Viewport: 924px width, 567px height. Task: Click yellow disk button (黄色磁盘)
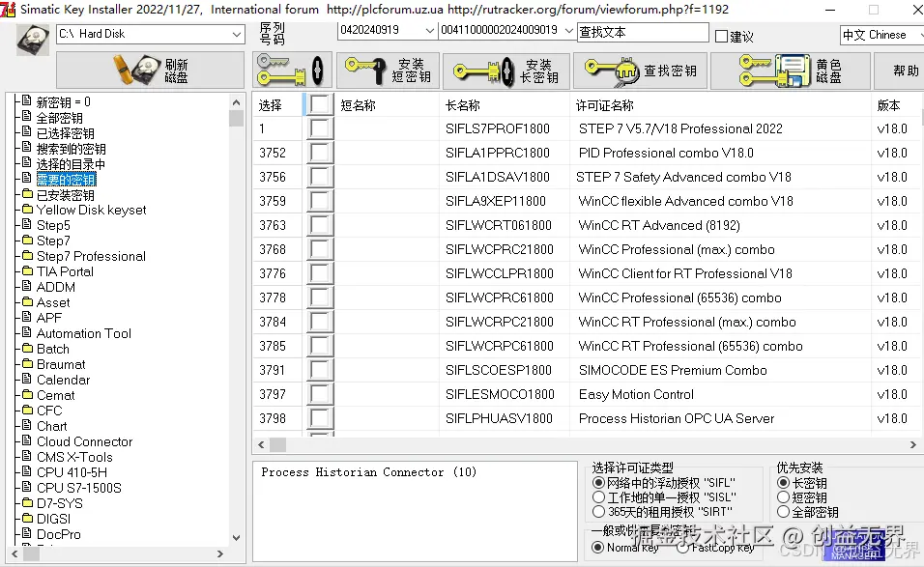[x=791, y=71]
